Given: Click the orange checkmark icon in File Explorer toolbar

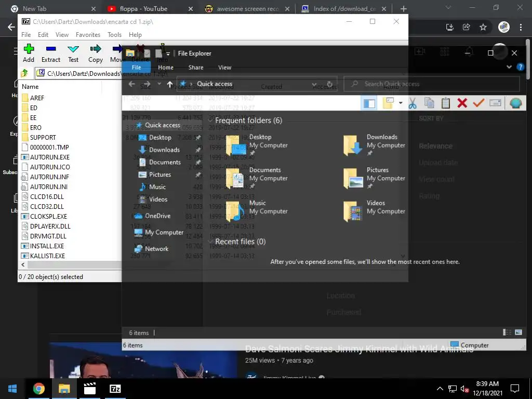Looking at the screenshot, I should coord(478,103).
